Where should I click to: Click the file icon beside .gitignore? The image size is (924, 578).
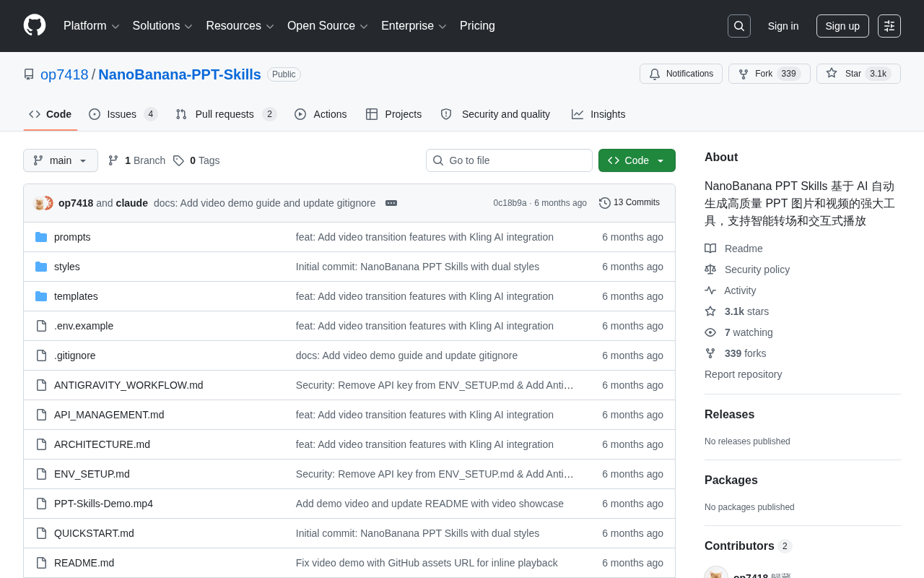[x=41, y=355]
